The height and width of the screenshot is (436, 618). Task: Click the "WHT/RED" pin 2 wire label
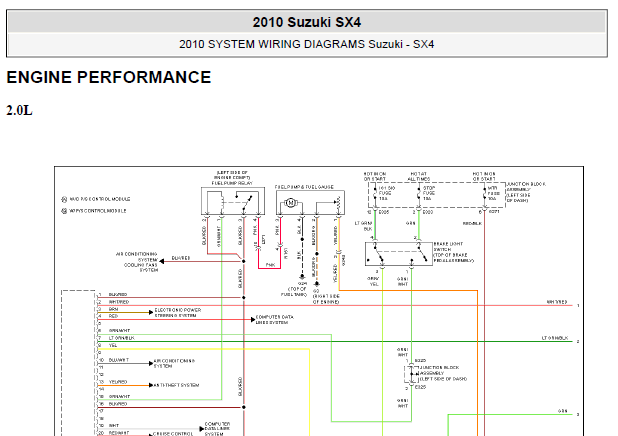119,302
